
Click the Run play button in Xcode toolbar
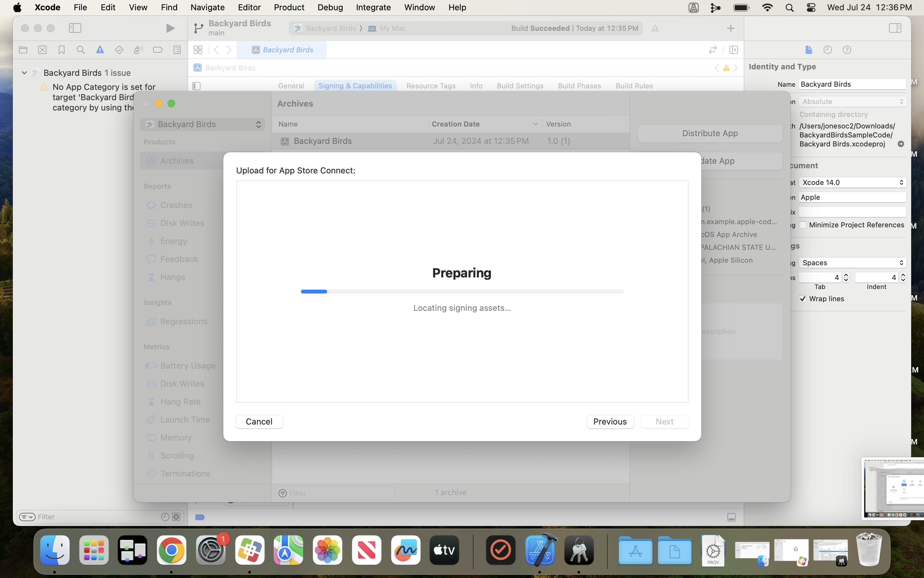coord(170,28)
